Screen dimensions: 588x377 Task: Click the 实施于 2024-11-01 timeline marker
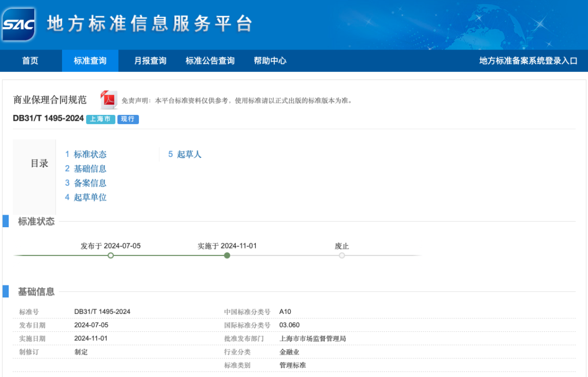[227, 255]
